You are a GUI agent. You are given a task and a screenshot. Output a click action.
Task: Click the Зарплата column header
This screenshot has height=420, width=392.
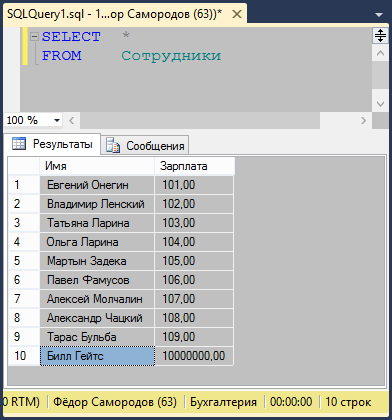click(194, 166)
